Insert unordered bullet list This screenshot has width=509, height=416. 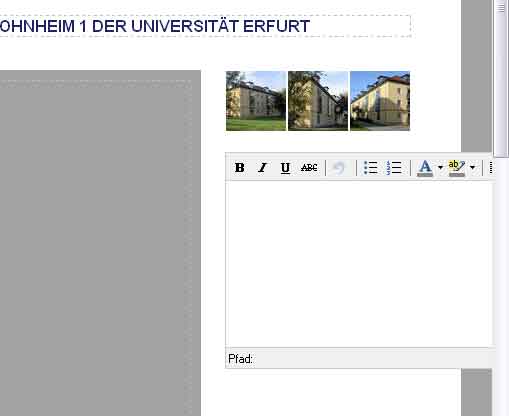coord(370,168)
